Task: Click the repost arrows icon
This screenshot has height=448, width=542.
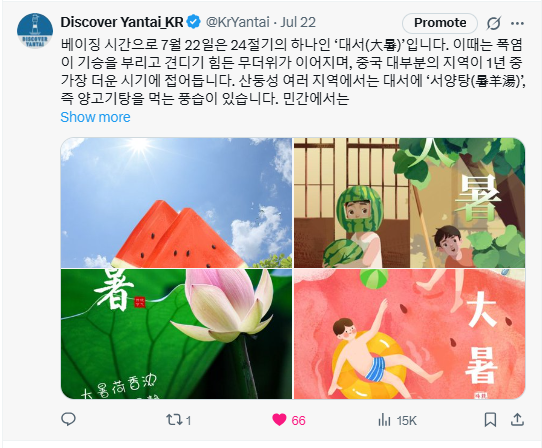Action: coord(174,420)
